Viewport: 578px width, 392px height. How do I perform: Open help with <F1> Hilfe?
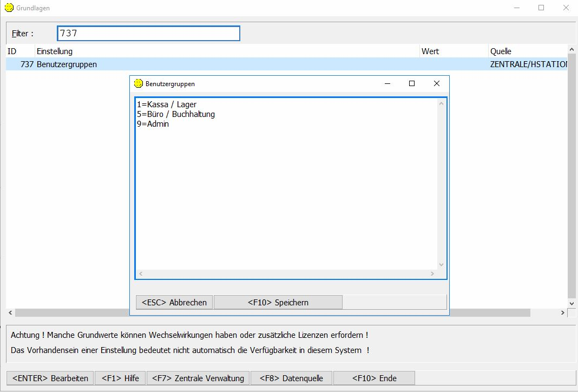tap(120, 378)
